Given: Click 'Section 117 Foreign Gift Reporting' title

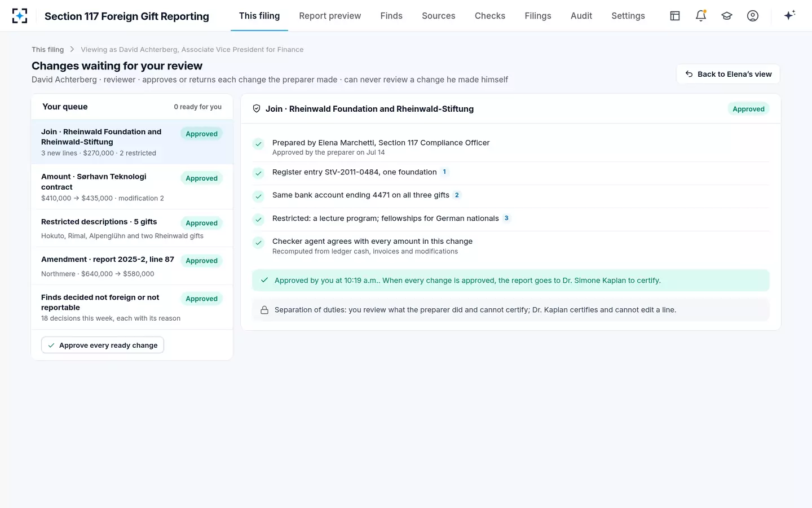Looking at the screenshot, I should 127,16.
